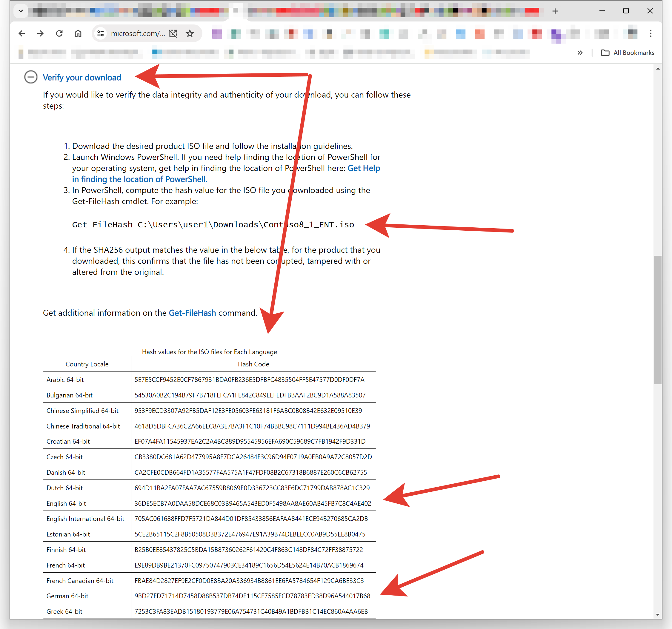Image resolution: width=672 pixels, height=629 pixels.
Task: Open the All Bookmarks folder
Action: [628, 53]
